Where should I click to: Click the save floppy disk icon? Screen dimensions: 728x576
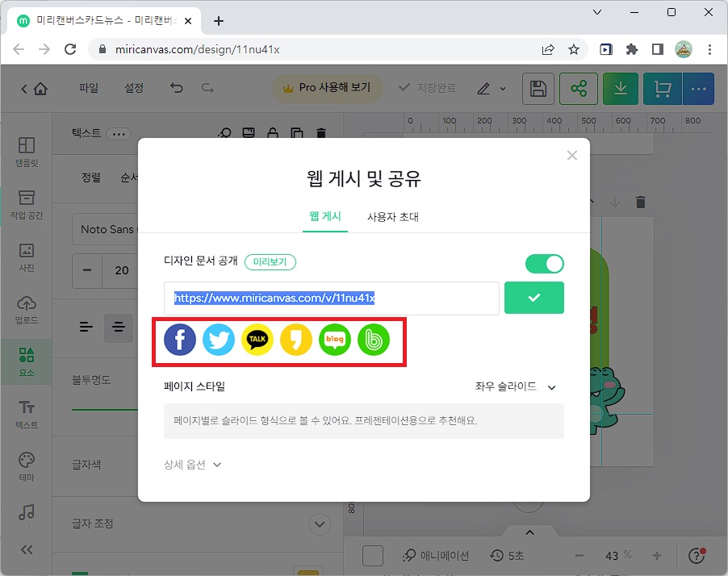tap(538, 88)
